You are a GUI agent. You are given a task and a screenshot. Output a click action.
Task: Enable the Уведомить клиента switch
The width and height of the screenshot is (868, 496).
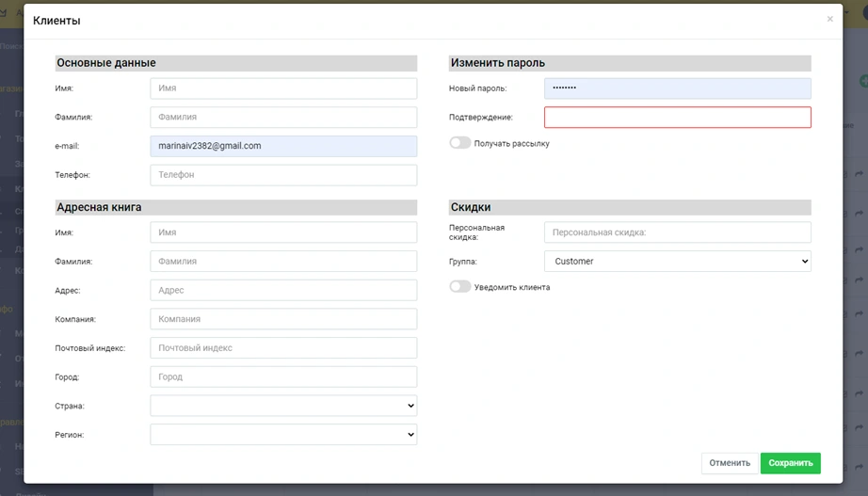pos(460,287)
